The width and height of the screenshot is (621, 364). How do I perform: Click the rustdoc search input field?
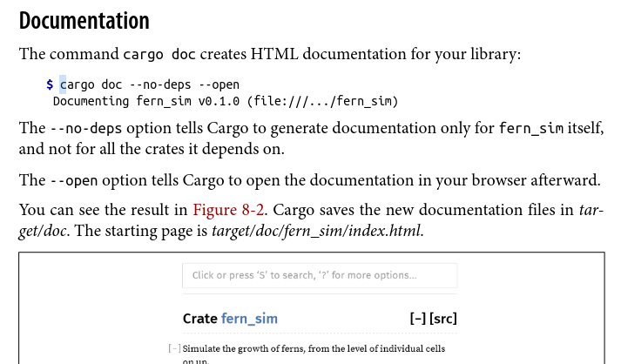(x=319, y=275)
